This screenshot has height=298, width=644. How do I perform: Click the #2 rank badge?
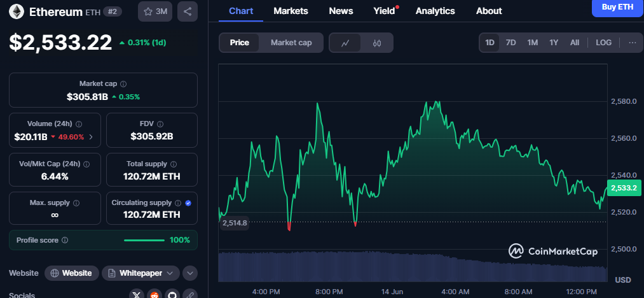click(112, 11)
